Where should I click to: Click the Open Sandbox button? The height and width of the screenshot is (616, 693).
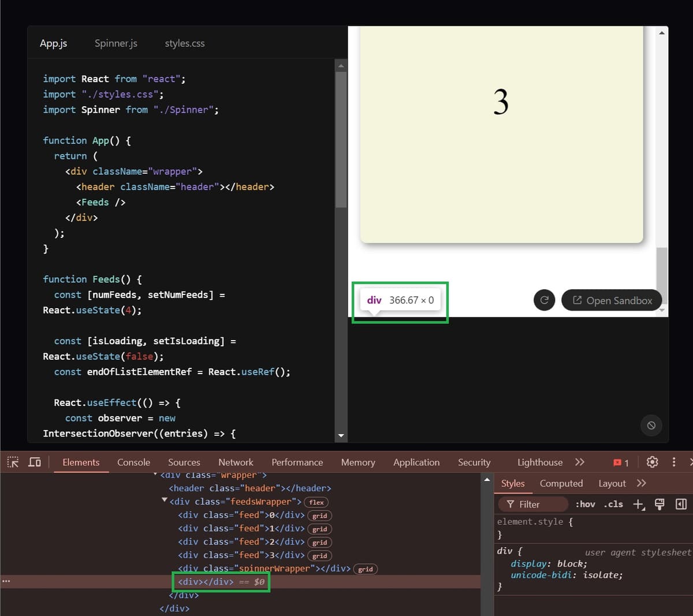(x=612, y=300)
